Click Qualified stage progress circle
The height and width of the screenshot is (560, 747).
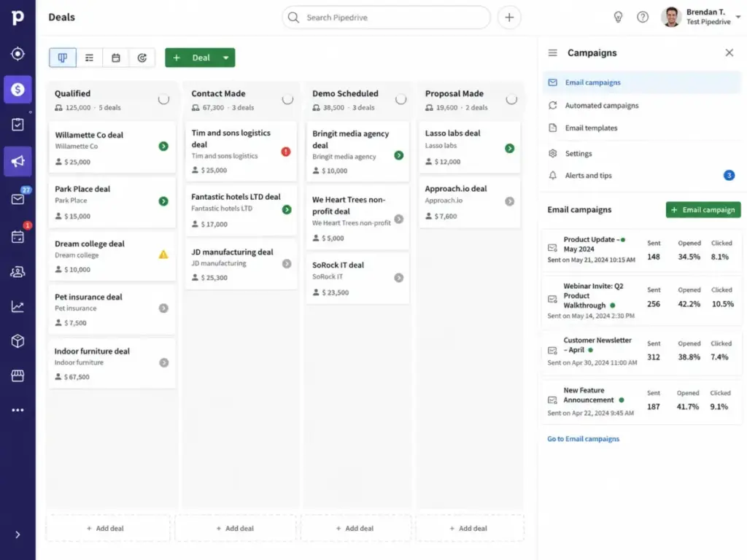[x=163, y=99]
